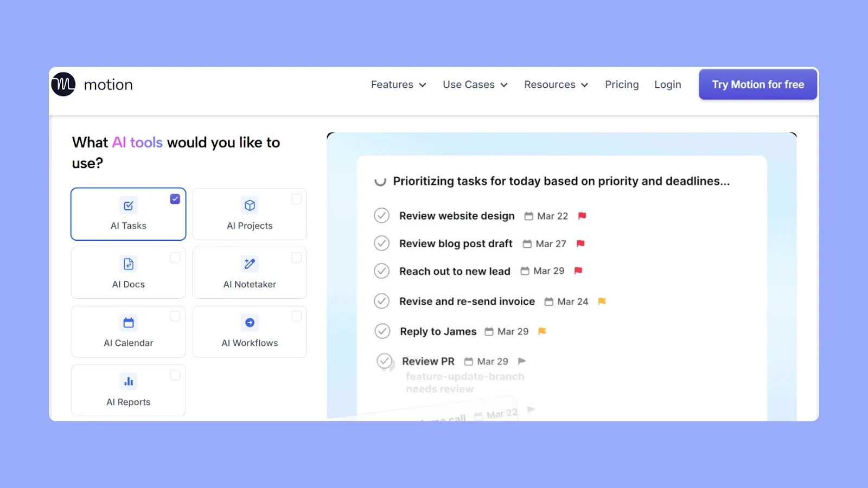The image size is (868, 488).
Task: Check the AI Projects checkbox
Action: pyautogui.click(x=296, y=199)
